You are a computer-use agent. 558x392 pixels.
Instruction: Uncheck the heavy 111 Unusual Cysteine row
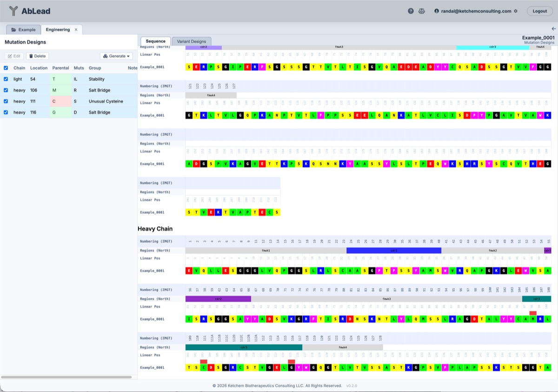point(6,101)
